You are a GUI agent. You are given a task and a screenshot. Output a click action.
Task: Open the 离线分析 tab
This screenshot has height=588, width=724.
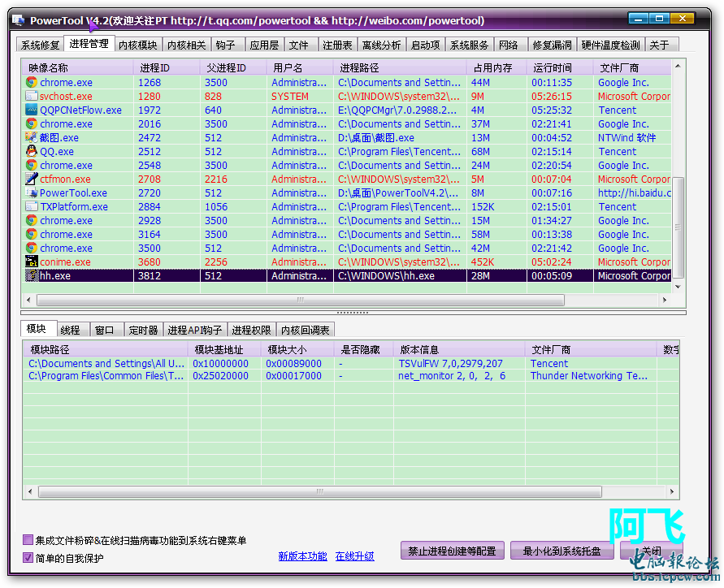tap(381, 45)
